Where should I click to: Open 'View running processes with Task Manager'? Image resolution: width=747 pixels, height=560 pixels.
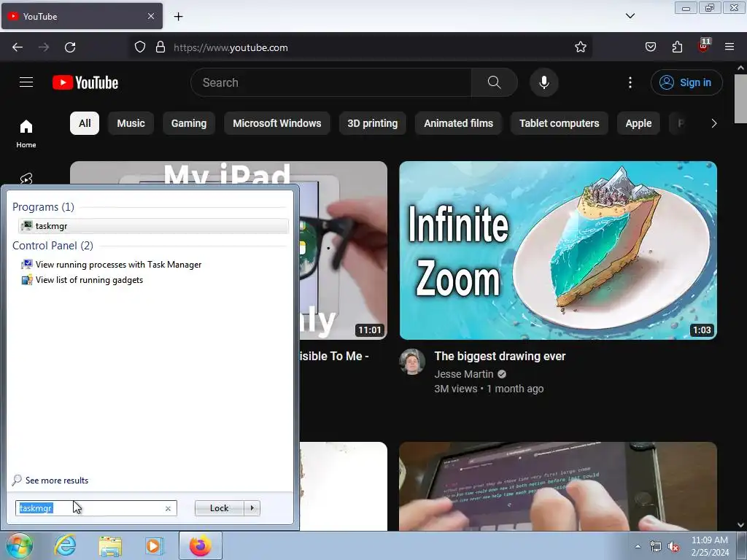click(118, 264)
